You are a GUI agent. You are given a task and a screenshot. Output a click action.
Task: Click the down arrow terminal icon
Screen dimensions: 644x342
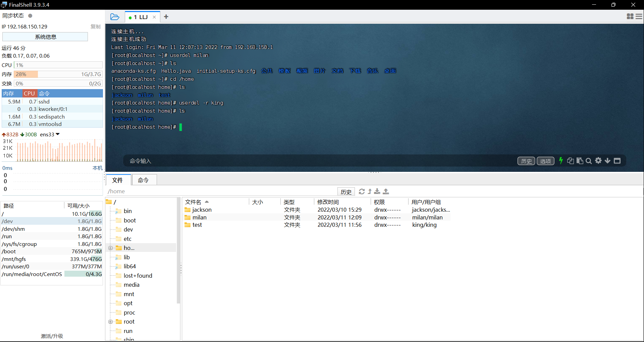607,161
